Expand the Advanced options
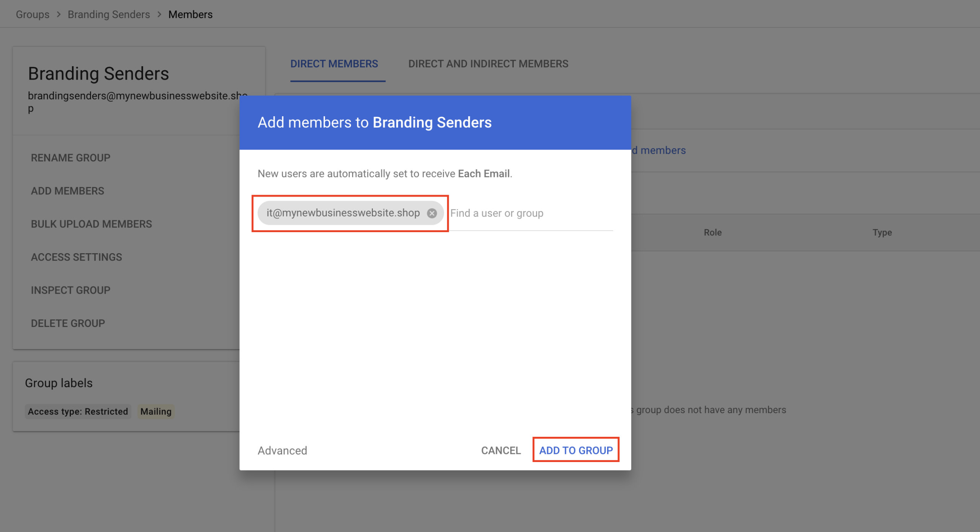 pyautogui.click(x=282, y=450)
